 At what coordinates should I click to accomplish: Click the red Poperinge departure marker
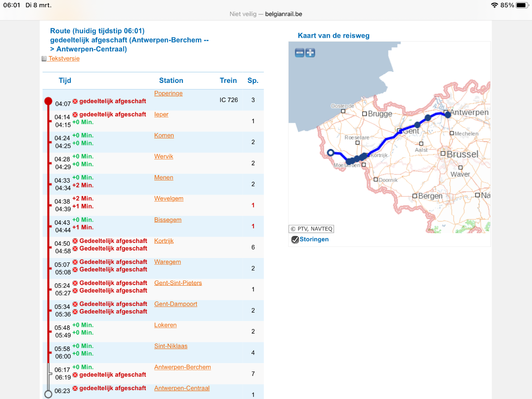tap(48, 101)
